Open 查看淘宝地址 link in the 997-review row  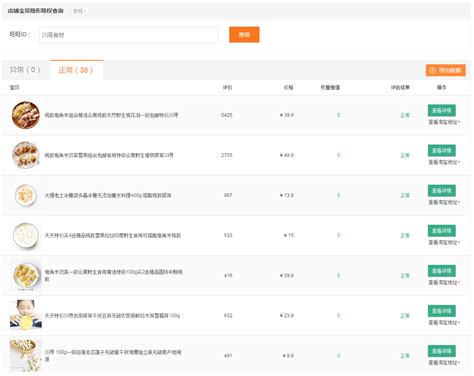tap(444, 202)
